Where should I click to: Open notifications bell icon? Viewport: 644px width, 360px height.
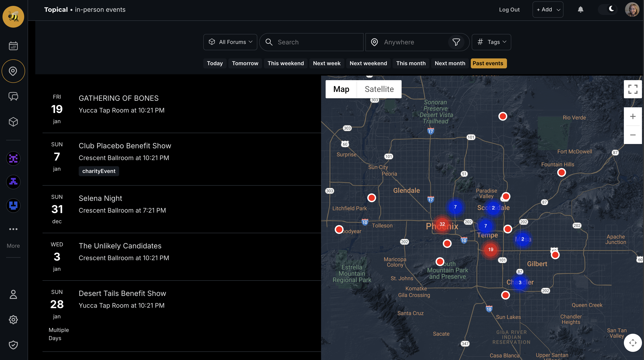point(580,10)
